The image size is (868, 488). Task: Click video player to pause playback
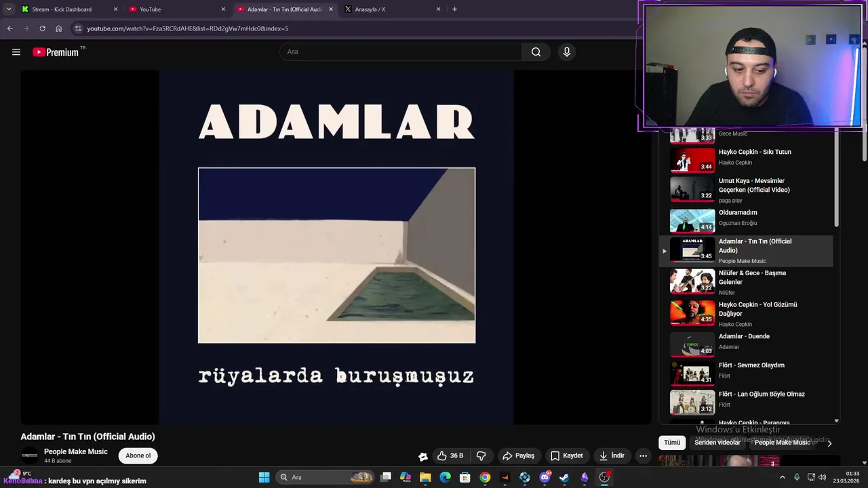(336, 247)
